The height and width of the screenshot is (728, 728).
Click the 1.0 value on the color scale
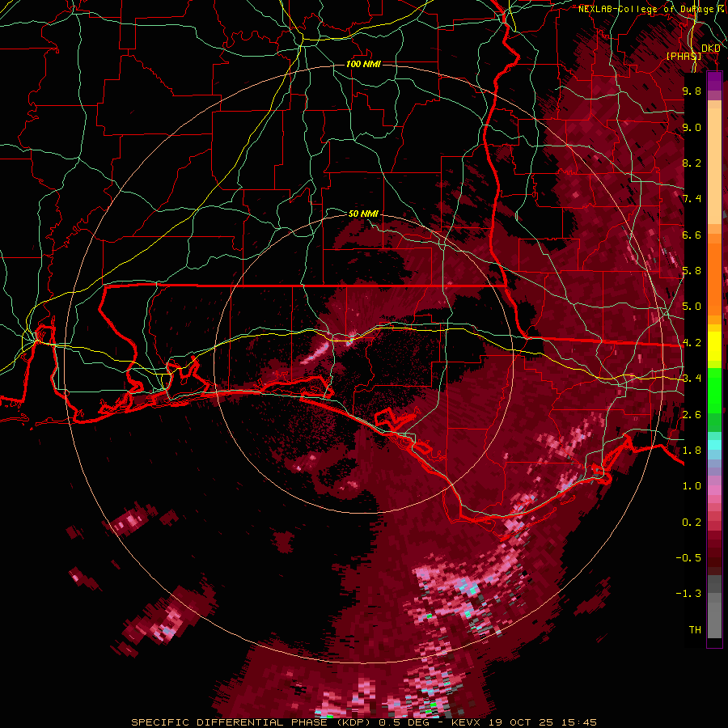point(692,486)
